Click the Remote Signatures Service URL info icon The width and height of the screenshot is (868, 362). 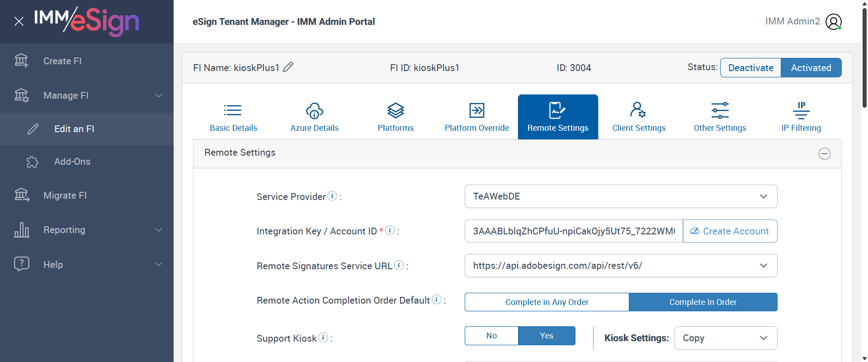coord(399,265)
